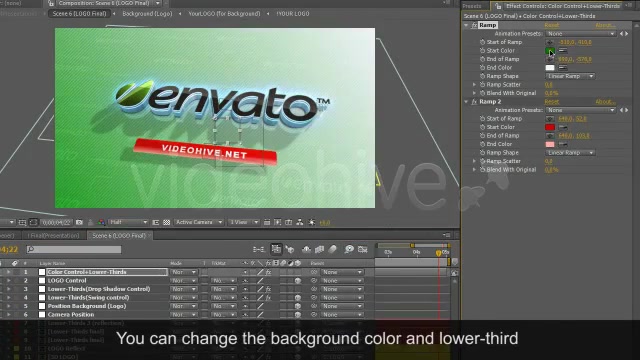Click the crosshair point picker for Ramp 2 End of Ramp
The image size is (640, 360).
coord(550,136)
